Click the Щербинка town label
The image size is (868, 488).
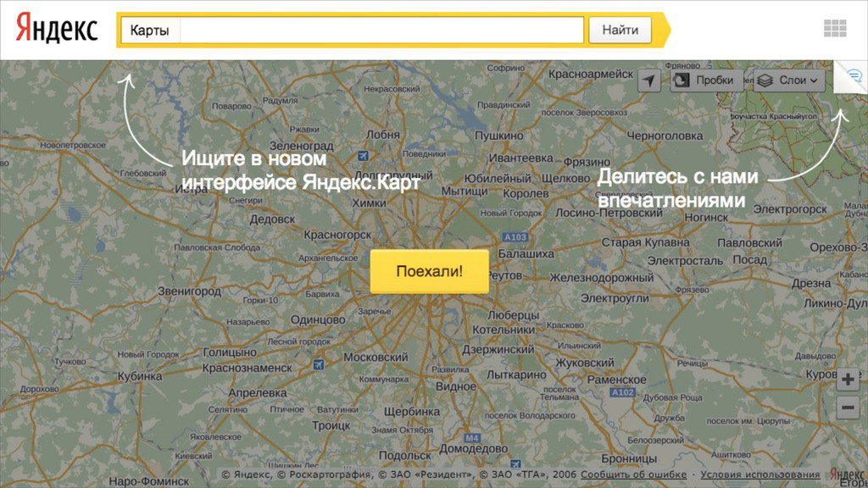tap(412, 412)
